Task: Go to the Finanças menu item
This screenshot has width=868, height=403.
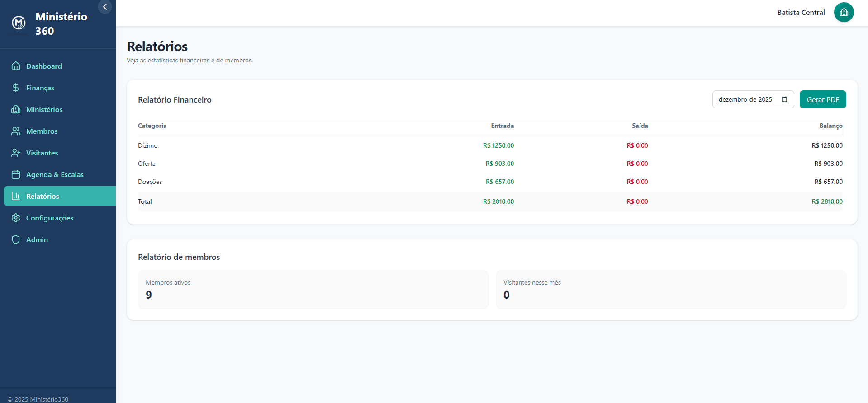Action: 40,88
